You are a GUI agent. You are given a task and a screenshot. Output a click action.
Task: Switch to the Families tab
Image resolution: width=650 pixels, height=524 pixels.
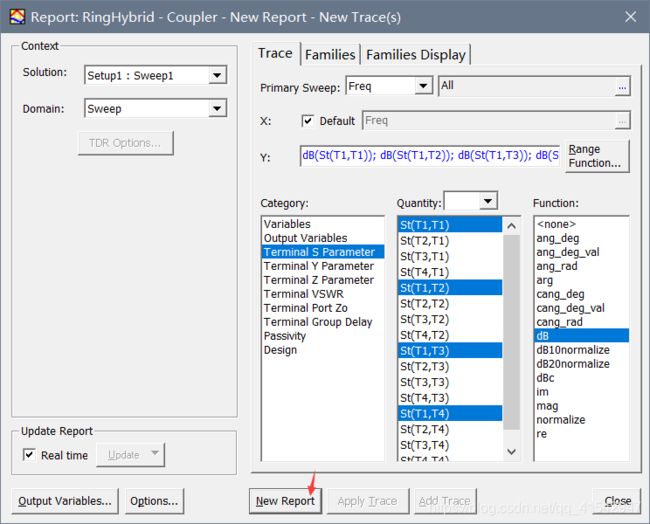pos(330,55)
